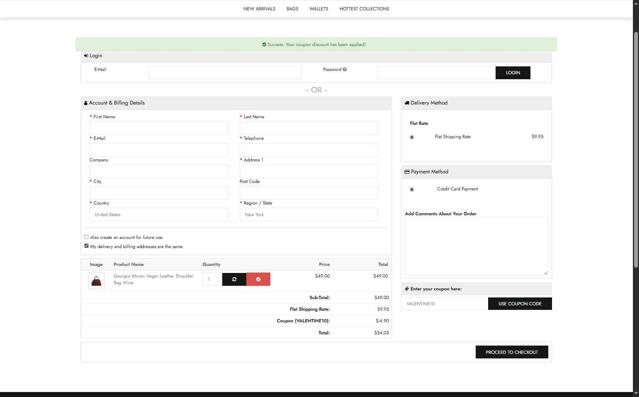This screenshot has height=397, width=639.
Task: Click the coupon tag icon
Action: point(407,289)
